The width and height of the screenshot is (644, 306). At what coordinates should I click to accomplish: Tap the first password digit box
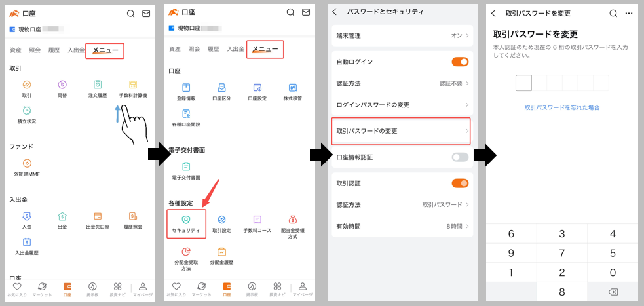pos(523,83)
